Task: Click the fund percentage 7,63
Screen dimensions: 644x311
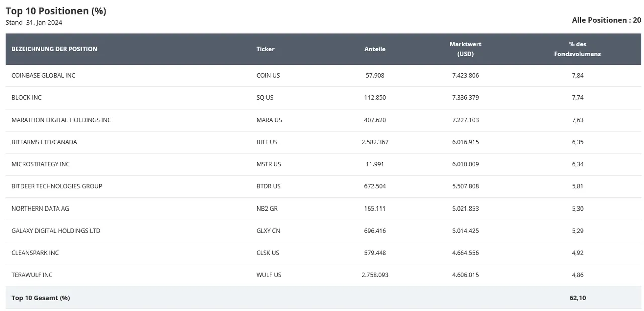Action: [x=578, y=120]
